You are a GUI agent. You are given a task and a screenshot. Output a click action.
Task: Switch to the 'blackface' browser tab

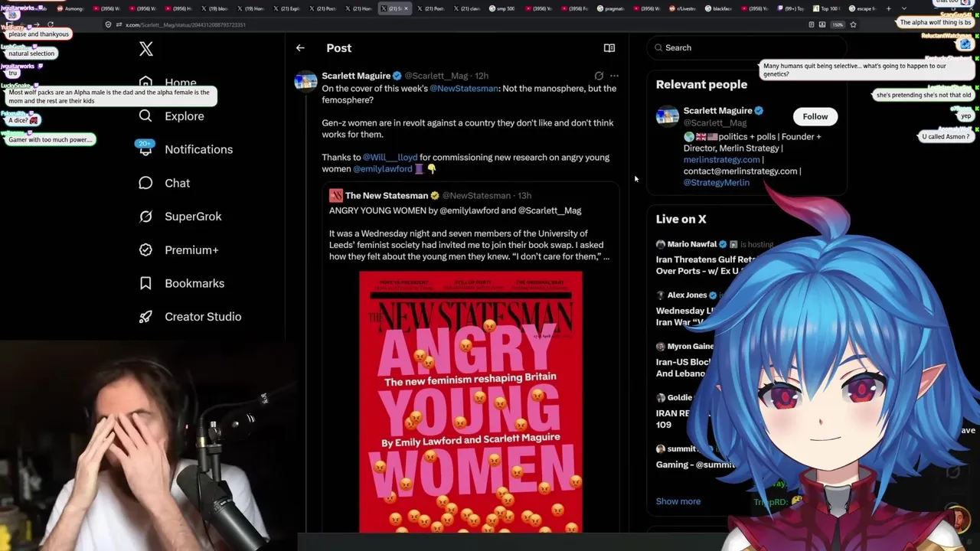point(719,8)
